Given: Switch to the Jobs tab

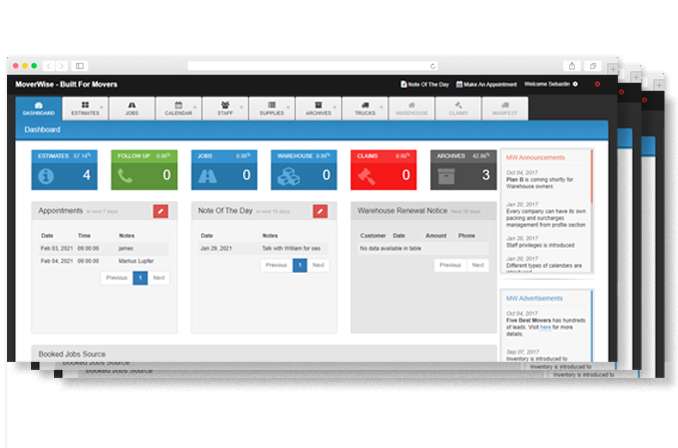Looking at the screenshot, I should click(x=132, y=108).
